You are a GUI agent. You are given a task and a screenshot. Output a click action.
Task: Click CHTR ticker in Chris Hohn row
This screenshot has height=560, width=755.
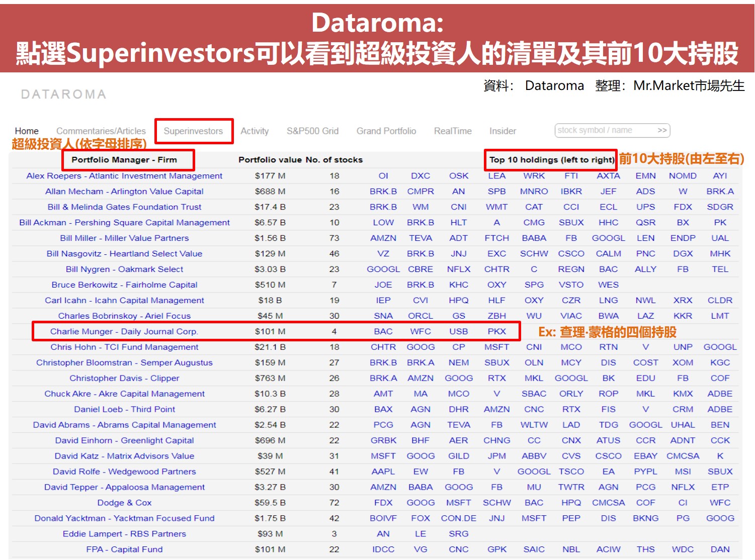383,347
